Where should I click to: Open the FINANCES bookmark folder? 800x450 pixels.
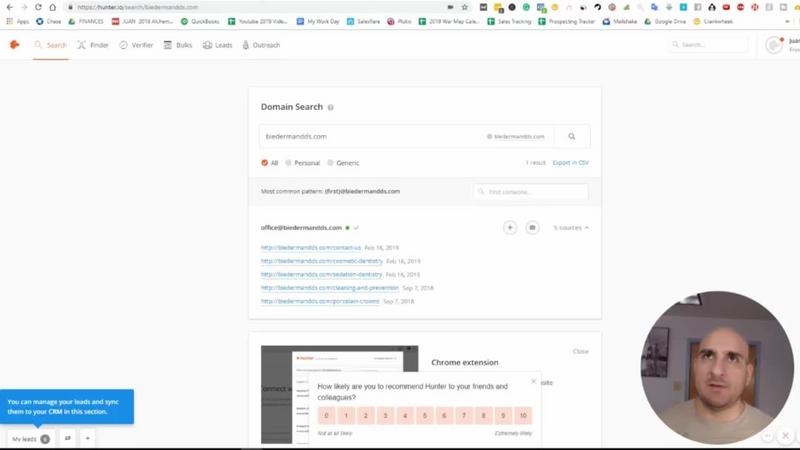[x=86, y=21]
